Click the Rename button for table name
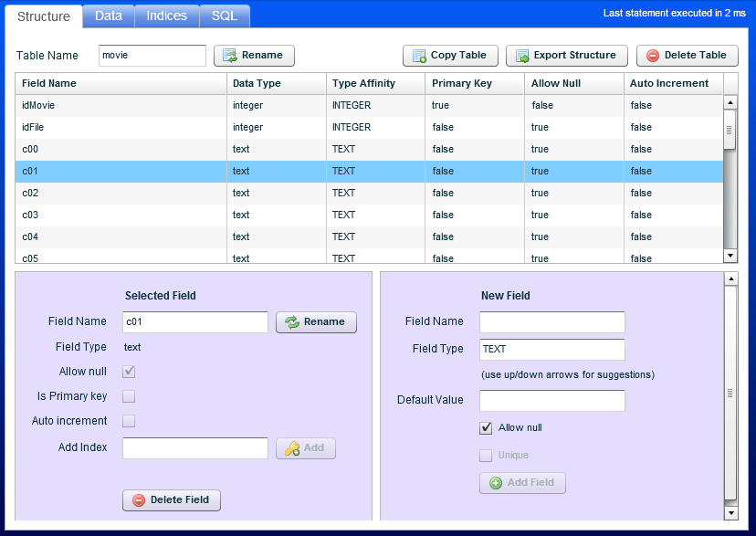756x536 pixels. point(254,56)
